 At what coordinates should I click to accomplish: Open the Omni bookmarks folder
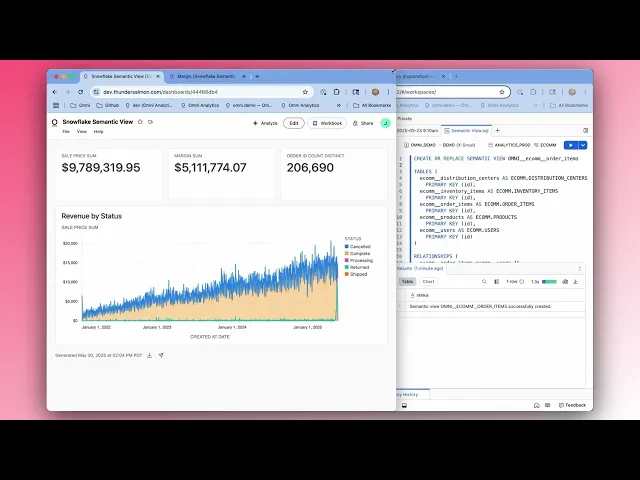point(80,105)
